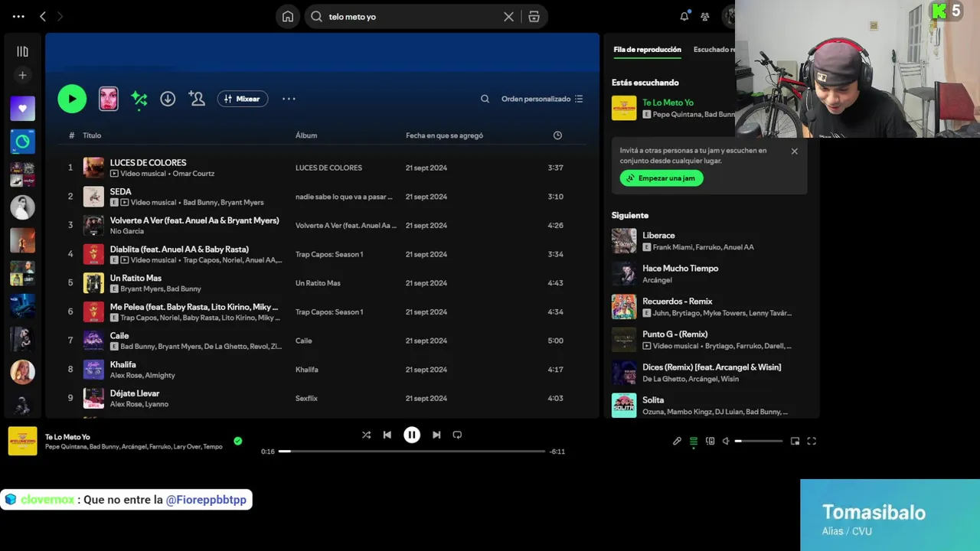
Task: Sort by Fecha en que se agregó
Action: pos(444,135)
